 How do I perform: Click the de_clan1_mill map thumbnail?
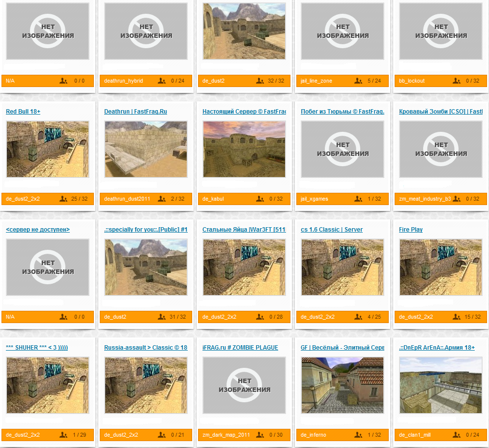pos(441,385)
